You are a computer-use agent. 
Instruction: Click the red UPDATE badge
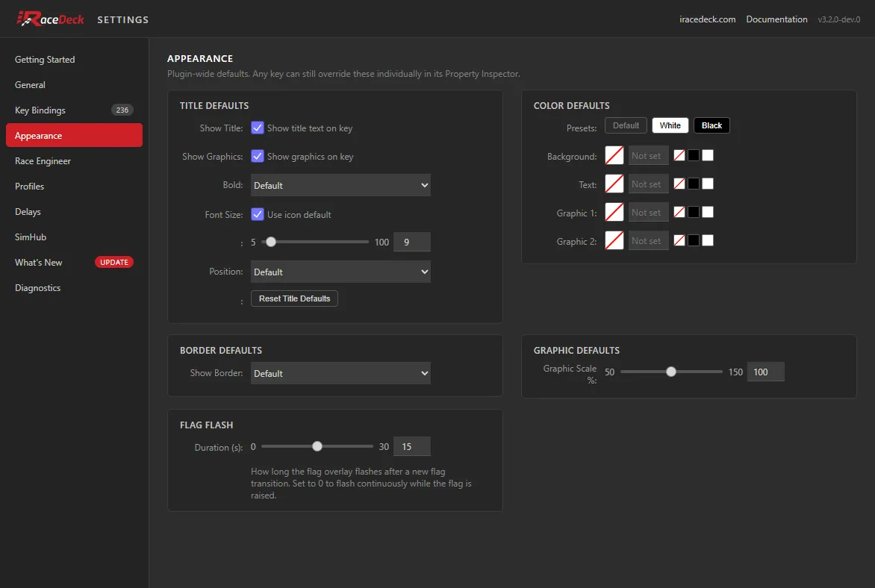[113, 262]
